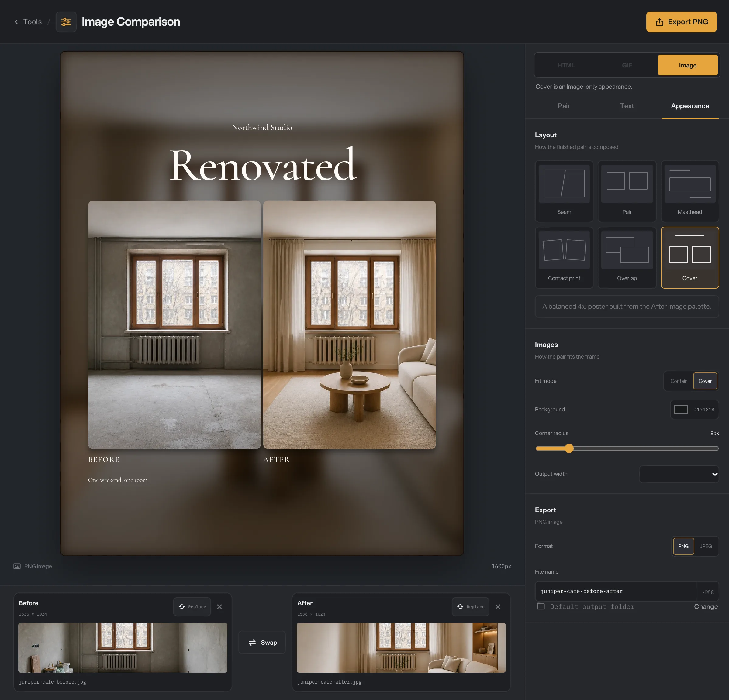Viewport: 729px width, 700px height.
Task: Click the Replace refresh icon for After
Action: tap(460, 607)
